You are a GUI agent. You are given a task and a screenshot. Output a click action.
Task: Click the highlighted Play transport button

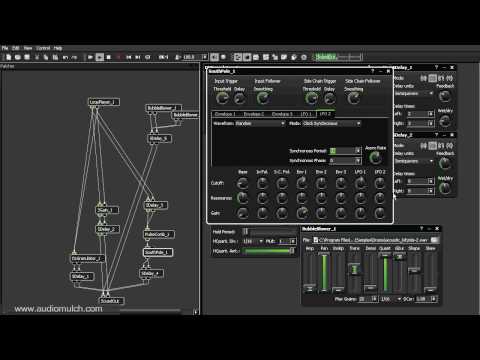coord(100,57)
